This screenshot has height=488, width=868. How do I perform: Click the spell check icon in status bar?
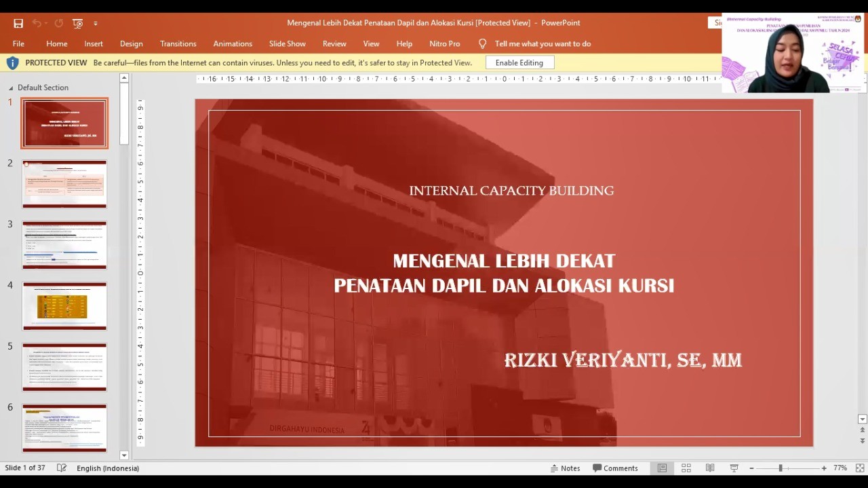62,468
